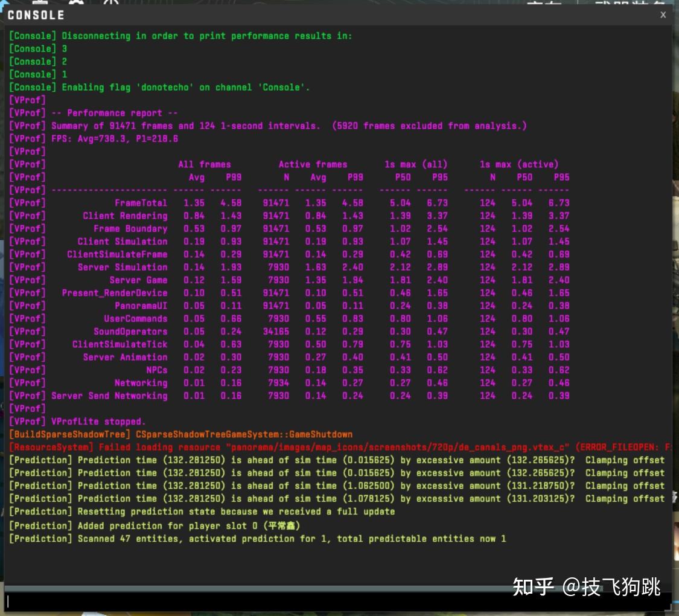679x616 pixels.
Task: Select the 'Active frames' column header
Action: coord(313,164)
